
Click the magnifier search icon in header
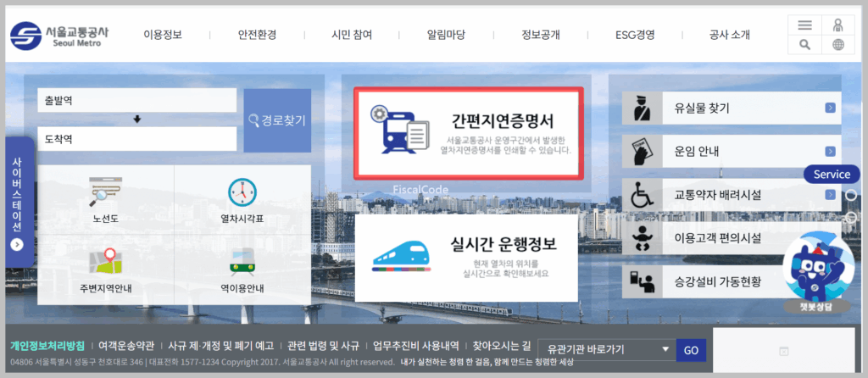pyautogui.click(x=804, y=45)
